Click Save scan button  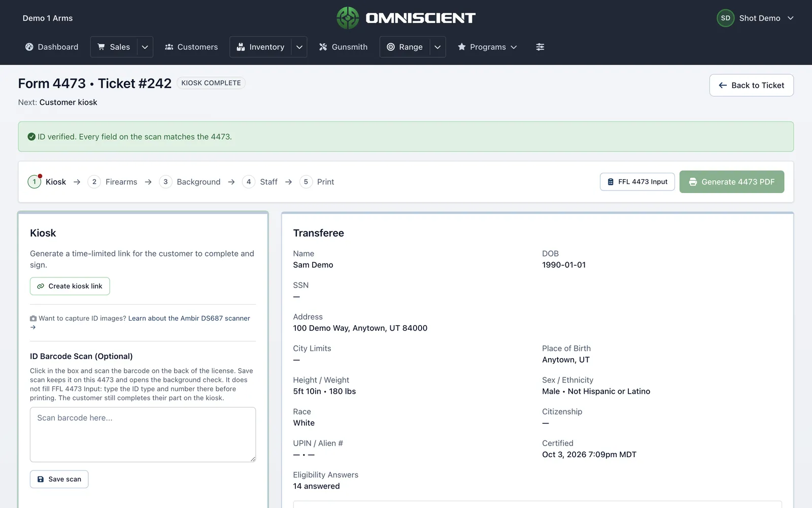pyautogui.click(x=59, y=479)
